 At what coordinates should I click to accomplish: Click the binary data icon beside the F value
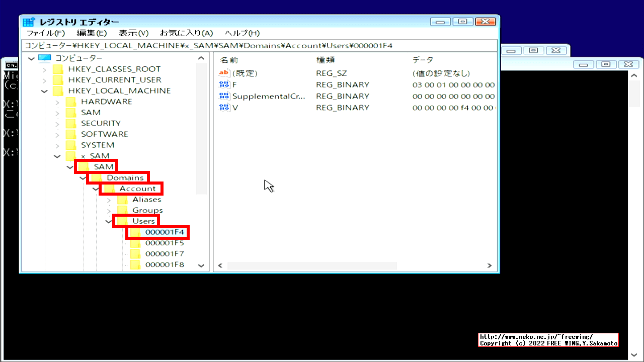(224, 84)
